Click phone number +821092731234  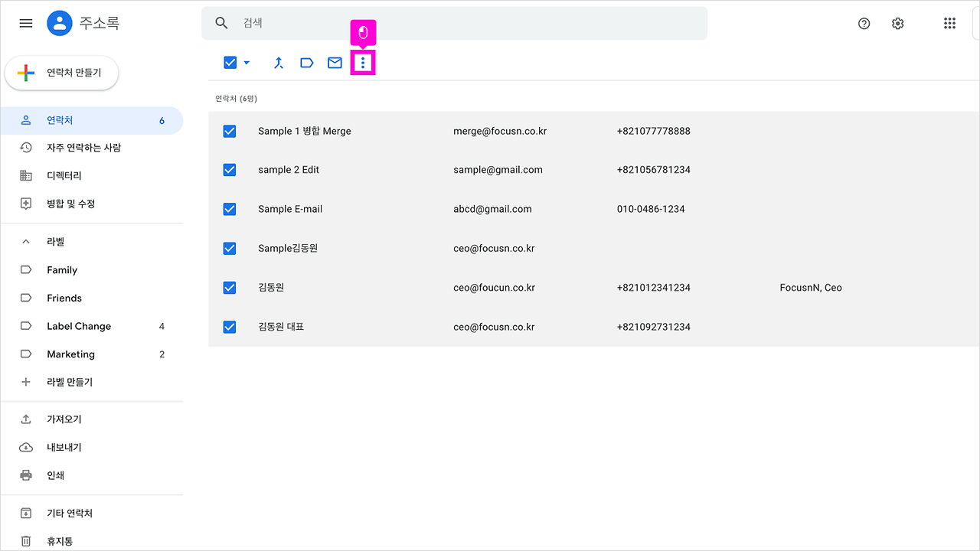[x=654, y=327]
